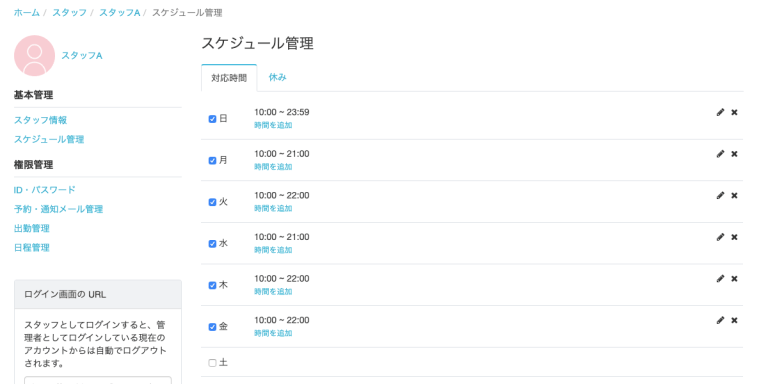This screenshot has height=384, width=768.
Task: Go to ホーム in the breadcrumb
Action: [x=26, y=13]
